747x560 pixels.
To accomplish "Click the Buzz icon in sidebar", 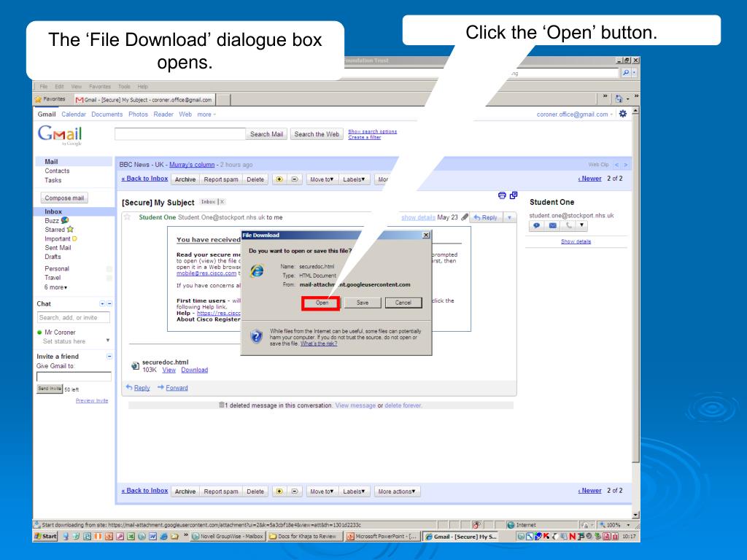I will pyautogui.click(x=65, y=220).
